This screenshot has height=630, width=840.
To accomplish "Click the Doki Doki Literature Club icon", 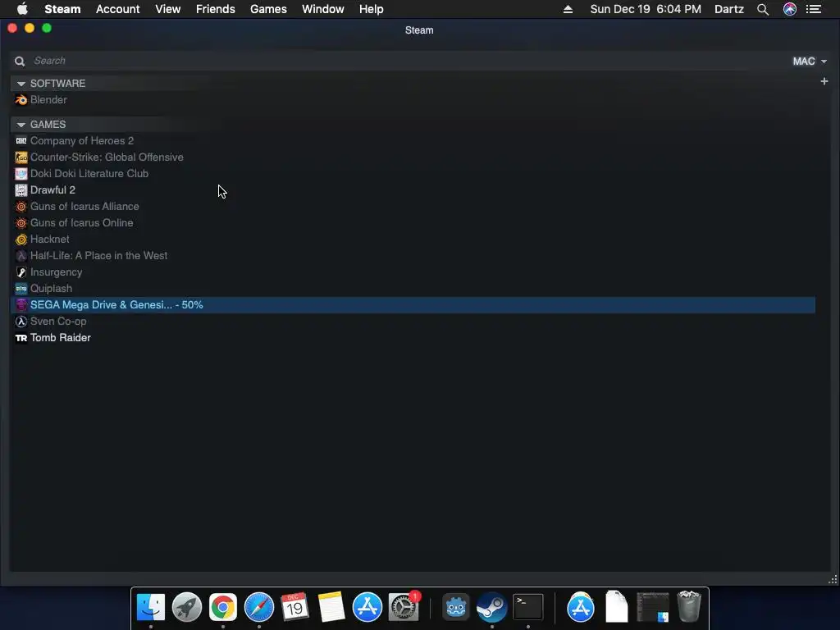I will [x=21, y=174].
